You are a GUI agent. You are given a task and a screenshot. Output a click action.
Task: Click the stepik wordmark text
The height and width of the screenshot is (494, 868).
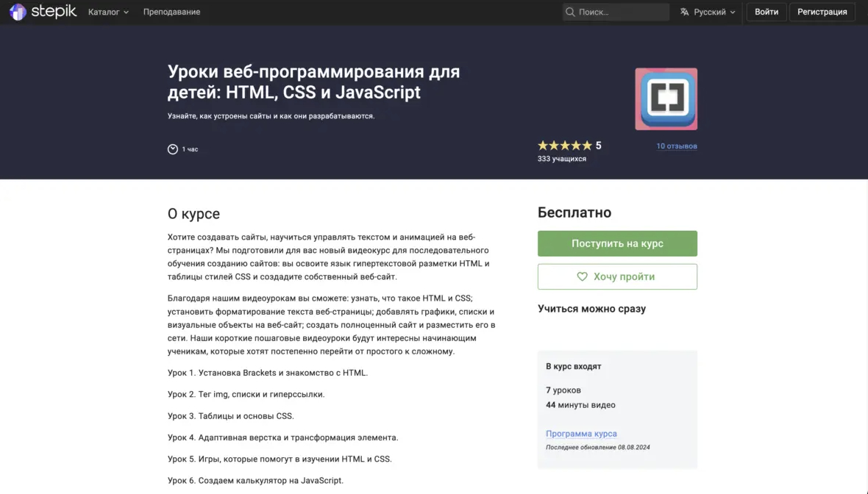point(54,12)
